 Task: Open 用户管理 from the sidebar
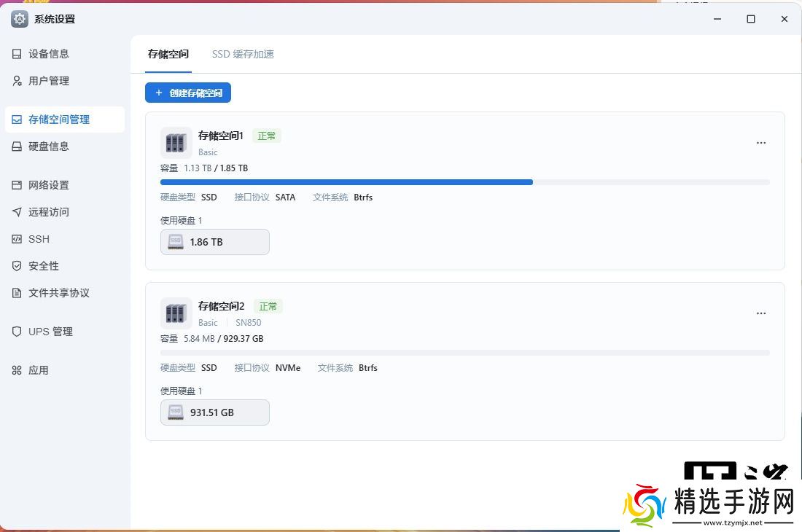coord(48,81)
